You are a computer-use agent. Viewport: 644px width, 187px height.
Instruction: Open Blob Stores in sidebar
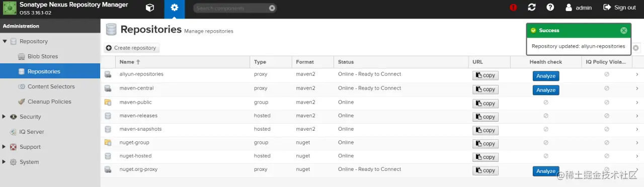[43, 56]
